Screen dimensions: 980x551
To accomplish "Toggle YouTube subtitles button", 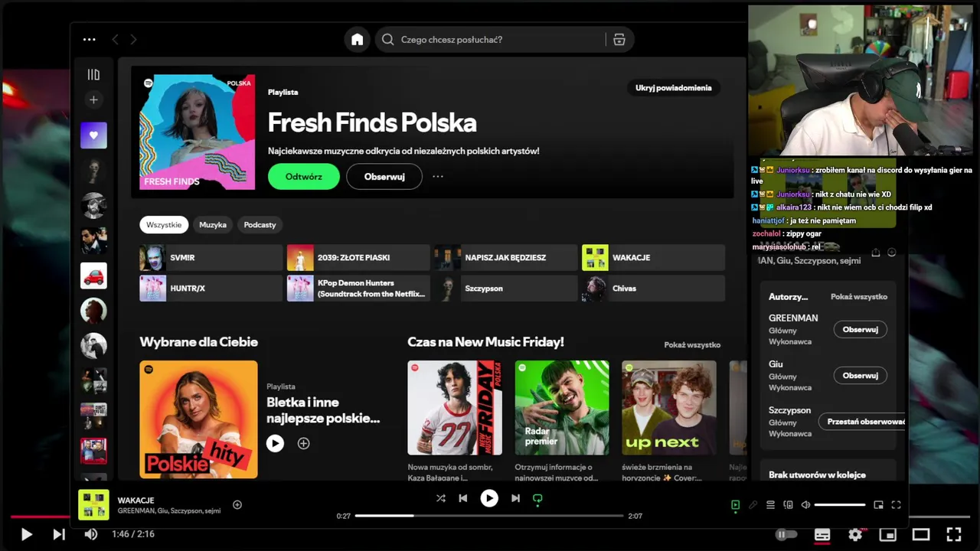I will point(822,534).
